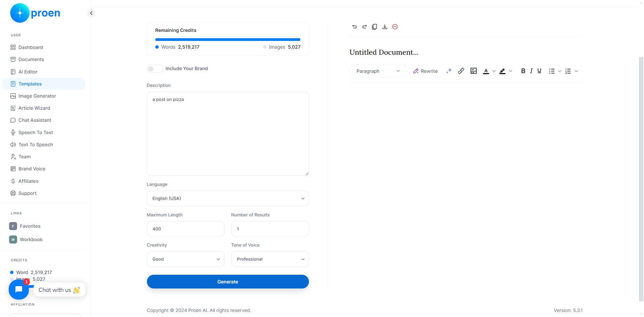Screen dimensions: 644x317
Task: Download the document
Action: click(385, 27)
